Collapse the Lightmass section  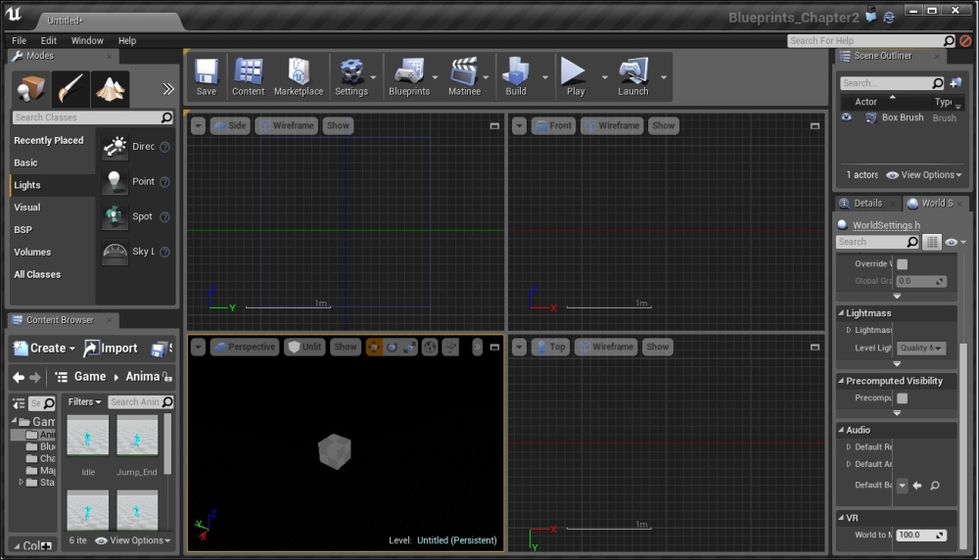click(x=841, y=313)
